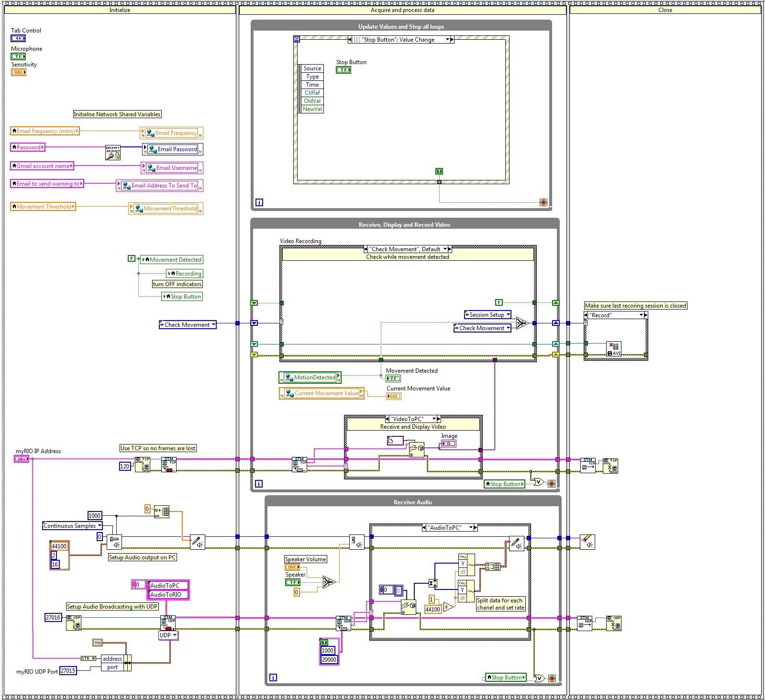Click the True constant in event structure
This screenshot has width=765, height=700.
(x=439, y=171)
